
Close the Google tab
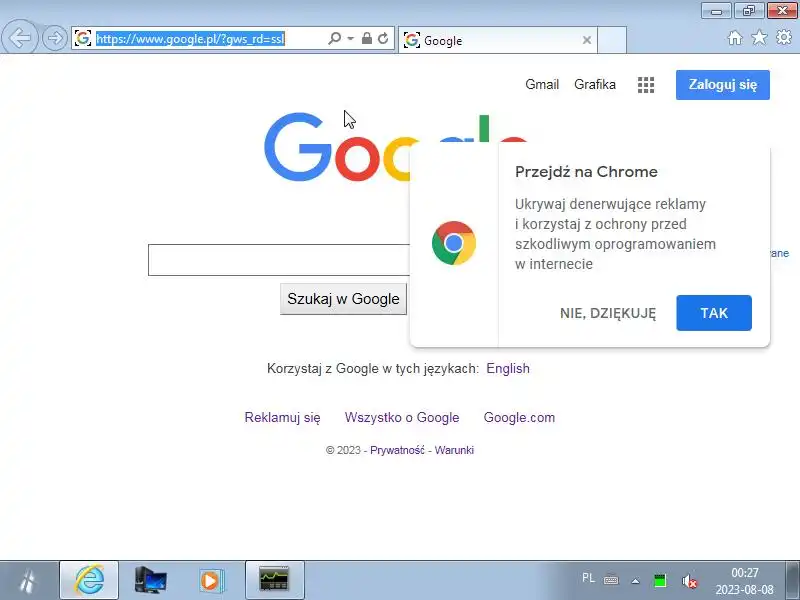coord(587,40)
